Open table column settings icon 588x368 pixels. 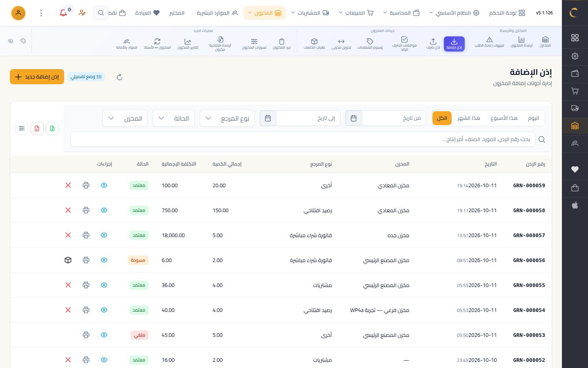coord(22,128)
